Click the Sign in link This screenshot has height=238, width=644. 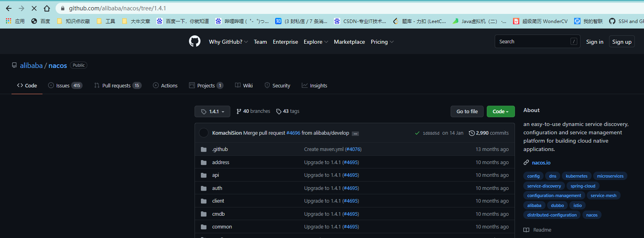pyautogui.click(x=595, y=42)
